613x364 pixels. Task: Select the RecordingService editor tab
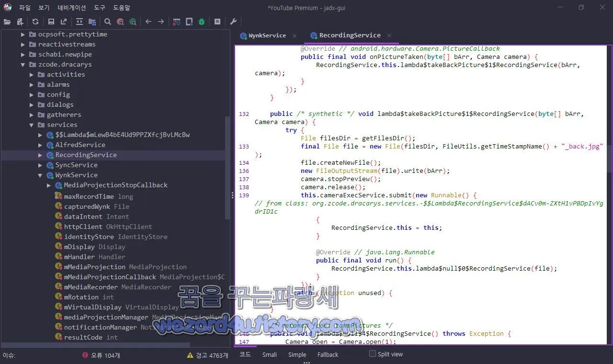point(350,35)
